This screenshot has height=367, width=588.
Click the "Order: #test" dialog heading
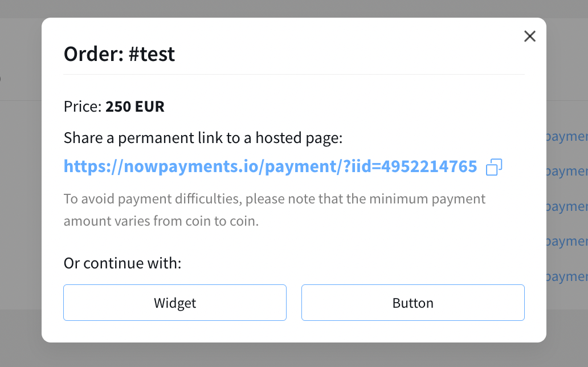click(119, 54)
